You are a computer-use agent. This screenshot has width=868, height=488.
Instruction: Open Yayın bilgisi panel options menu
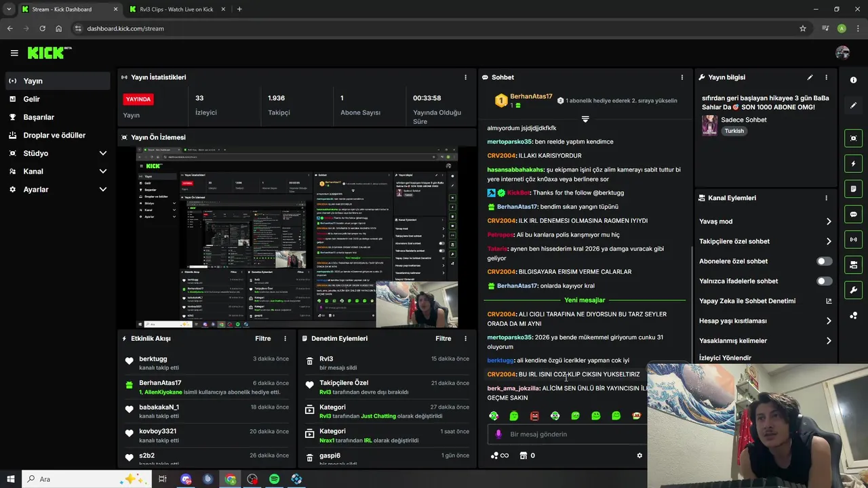(x=826, y=77)
